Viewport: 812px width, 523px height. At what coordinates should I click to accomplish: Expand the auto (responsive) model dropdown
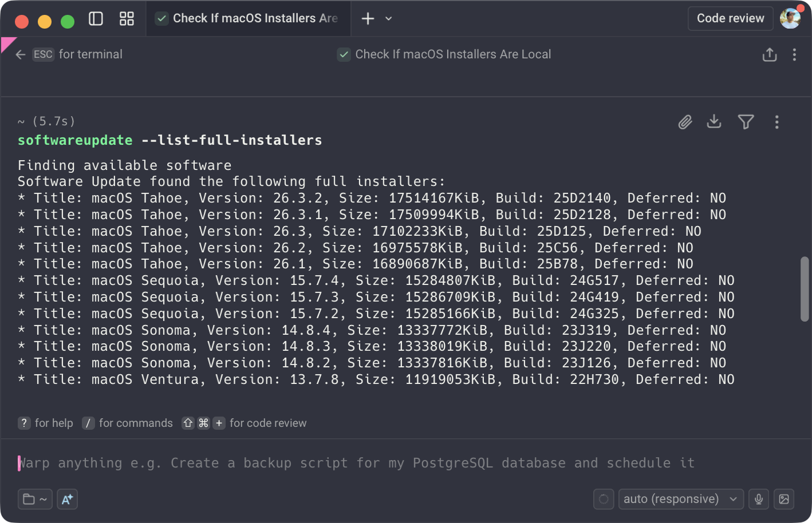(680, 499)
